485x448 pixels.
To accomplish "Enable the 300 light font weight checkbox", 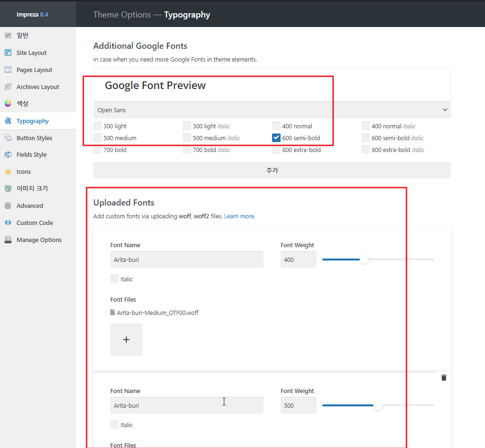I will (x=97, y=126).
